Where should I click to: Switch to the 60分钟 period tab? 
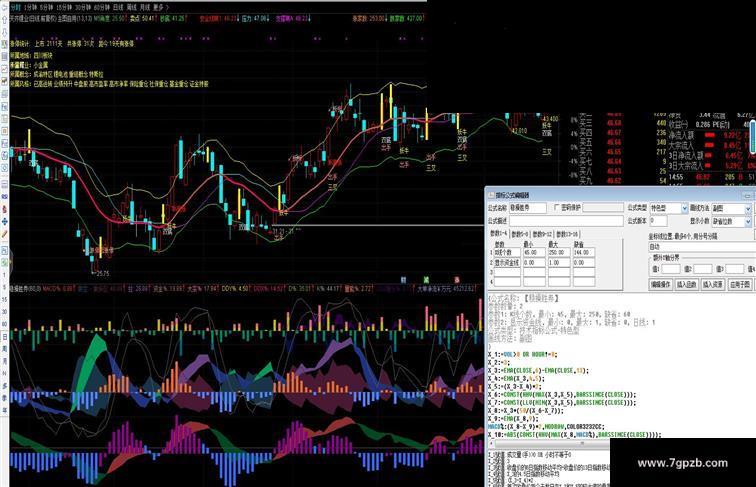coord(101,8)
